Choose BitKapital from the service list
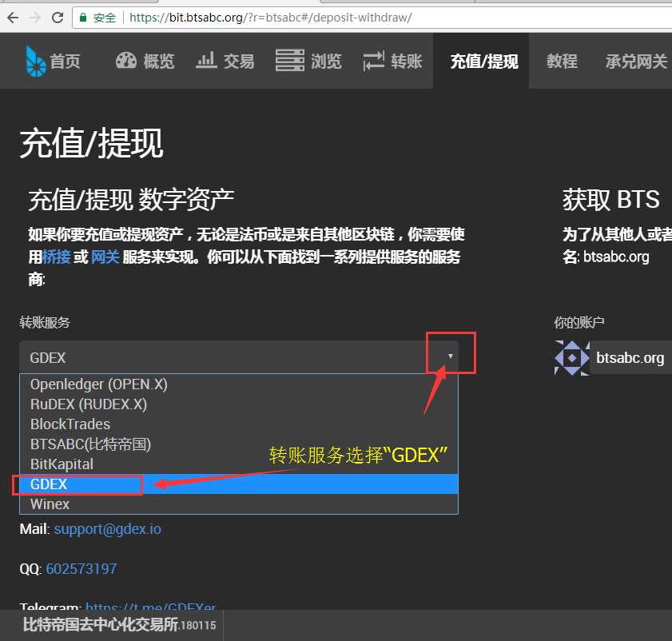Viewport: 672px width, 641px height. pos(239,464)
